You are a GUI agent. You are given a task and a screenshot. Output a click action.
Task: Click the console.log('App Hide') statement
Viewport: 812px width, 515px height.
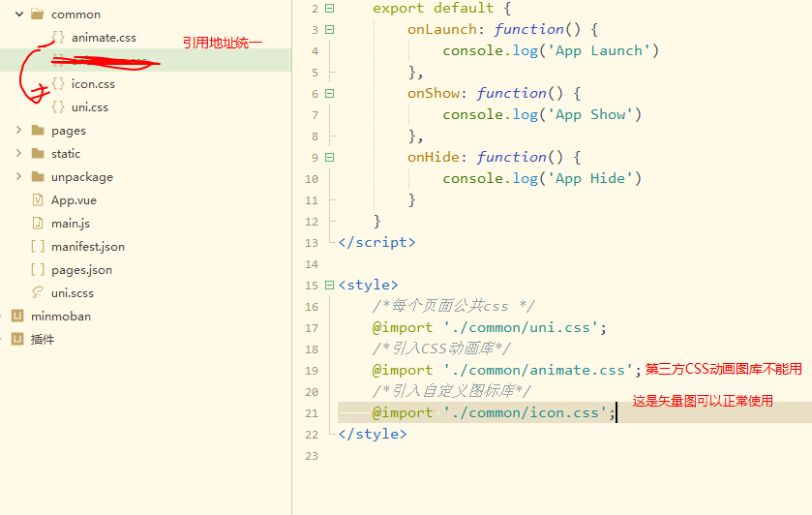(x=542, y=178)
